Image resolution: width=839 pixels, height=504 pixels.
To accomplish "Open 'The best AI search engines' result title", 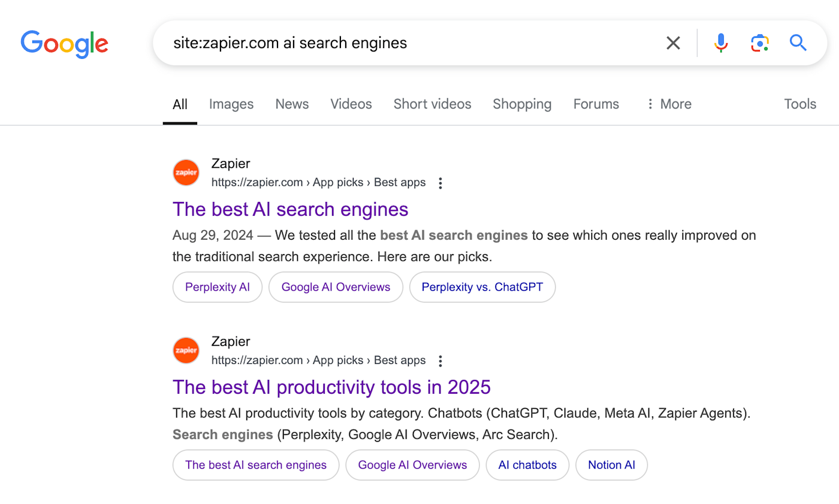I will [290, 209].
